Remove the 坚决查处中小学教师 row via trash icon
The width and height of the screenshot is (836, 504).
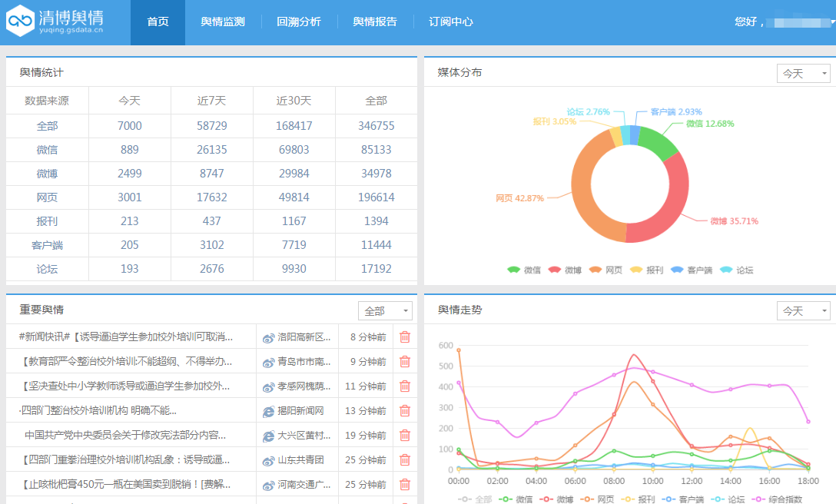(x=405, y=386)
